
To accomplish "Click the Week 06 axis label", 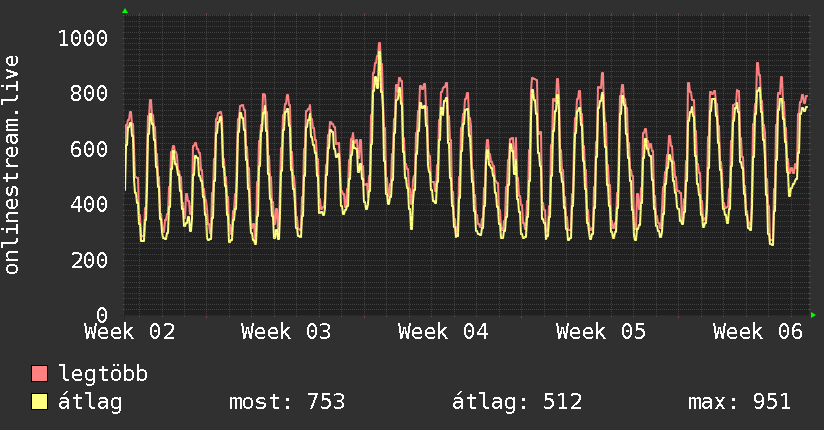I will (758, 332).
